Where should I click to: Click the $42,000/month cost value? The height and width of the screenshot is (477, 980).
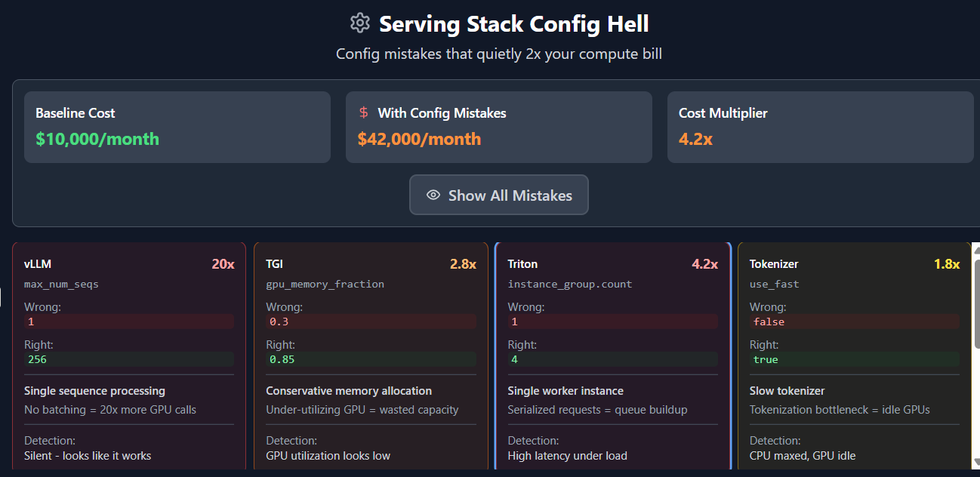tap(419, 139)
